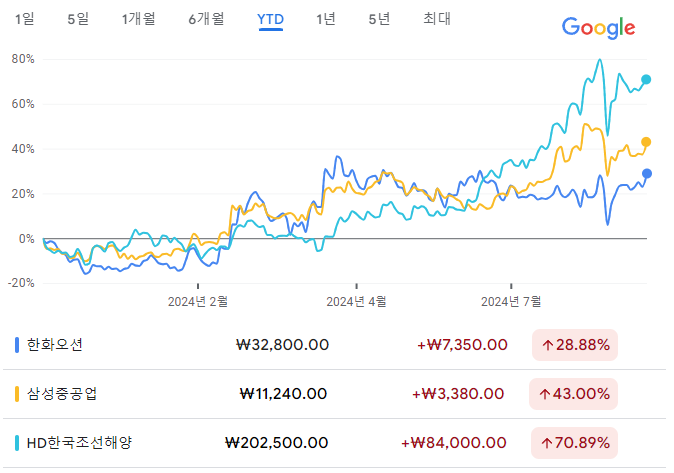Select the YTD tab

(270, 19)
